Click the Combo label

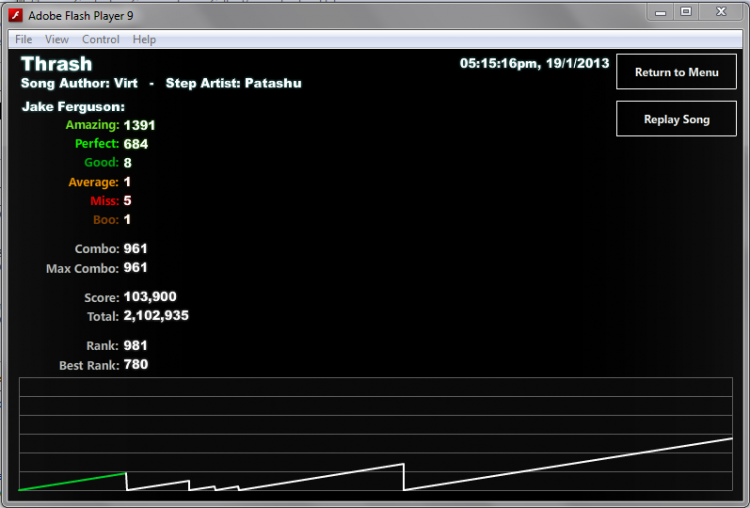97,249
